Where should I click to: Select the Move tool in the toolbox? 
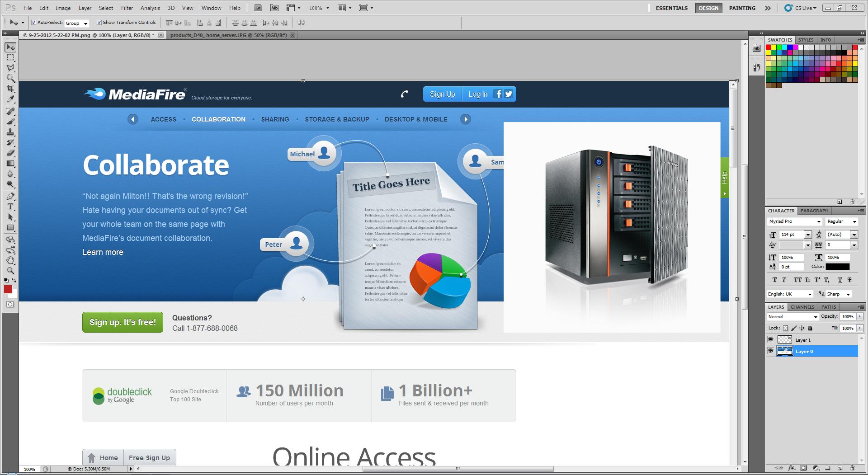[x=10, y=47]
